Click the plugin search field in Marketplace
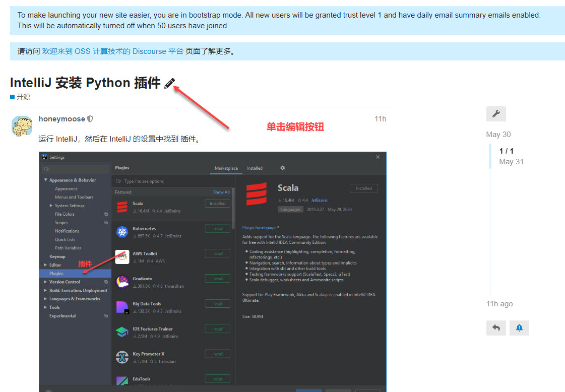 click(x=173, y=181)
